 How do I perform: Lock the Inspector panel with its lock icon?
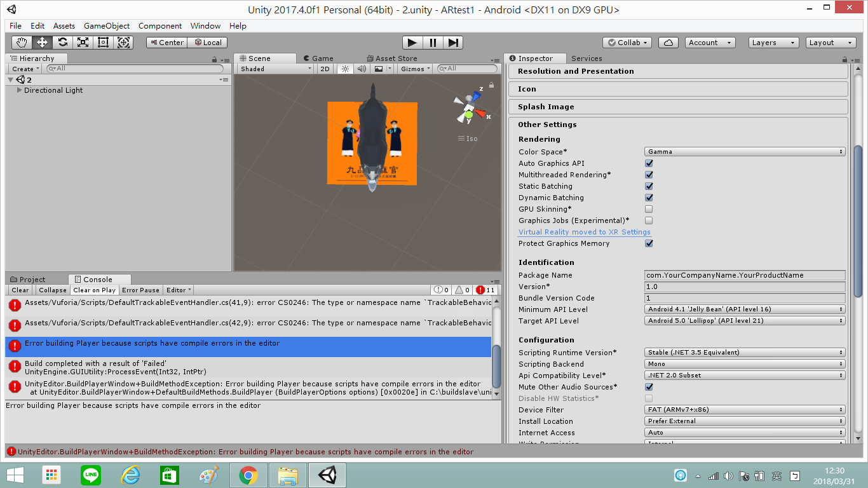point(844,58)
